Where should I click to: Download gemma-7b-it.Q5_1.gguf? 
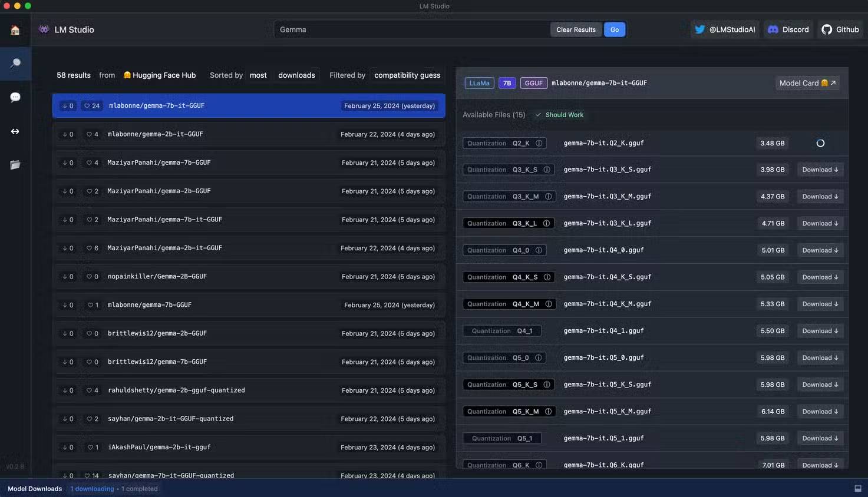820,438
